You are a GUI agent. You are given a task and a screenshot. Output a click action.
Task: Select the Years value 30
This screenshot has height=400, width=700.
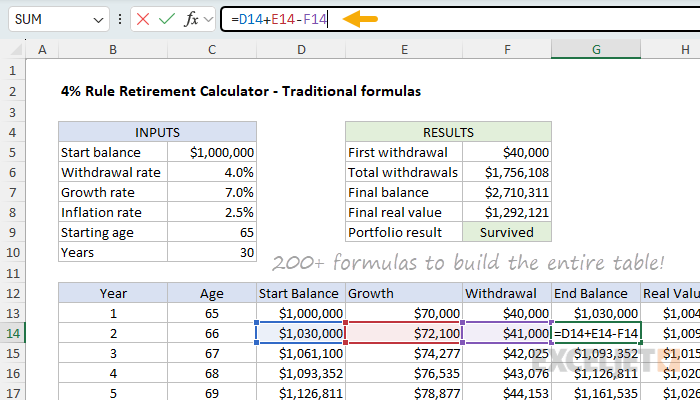coord(212,253)
